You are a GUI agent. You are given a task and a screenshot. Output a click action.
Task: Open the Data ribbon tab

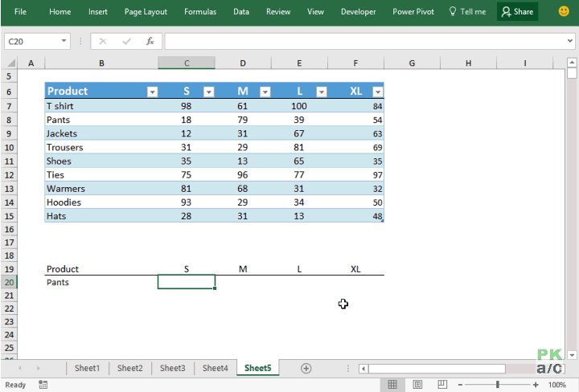coord(241,11)
